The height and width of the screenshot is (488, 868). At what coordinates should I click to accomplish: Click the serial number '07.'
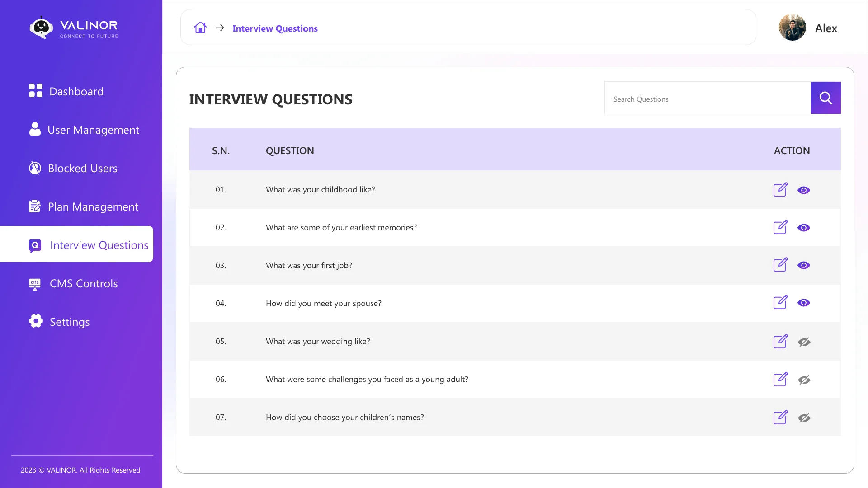pos(221,417)
